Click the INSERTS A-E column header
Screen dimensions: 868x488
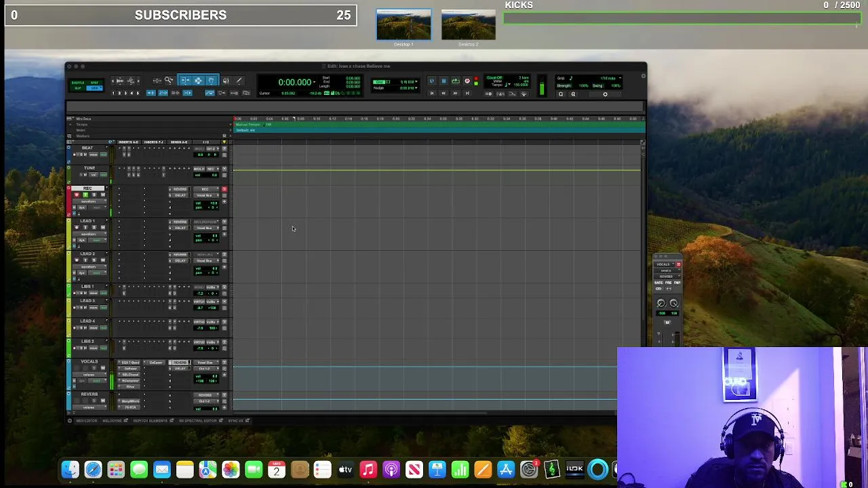128,142
